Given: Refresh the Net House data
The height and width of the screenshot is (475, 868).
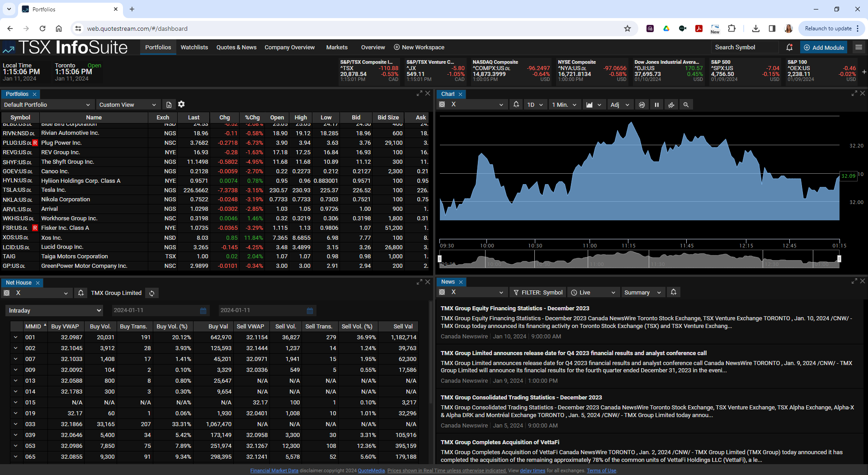Looking at the screenshot, I should [x=152, y=293].
